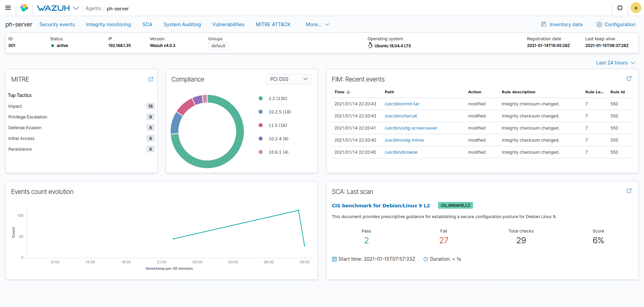644x307 pixels.
Task: Click the cis_debian9_L2 badge
Action: pos(455,205)
